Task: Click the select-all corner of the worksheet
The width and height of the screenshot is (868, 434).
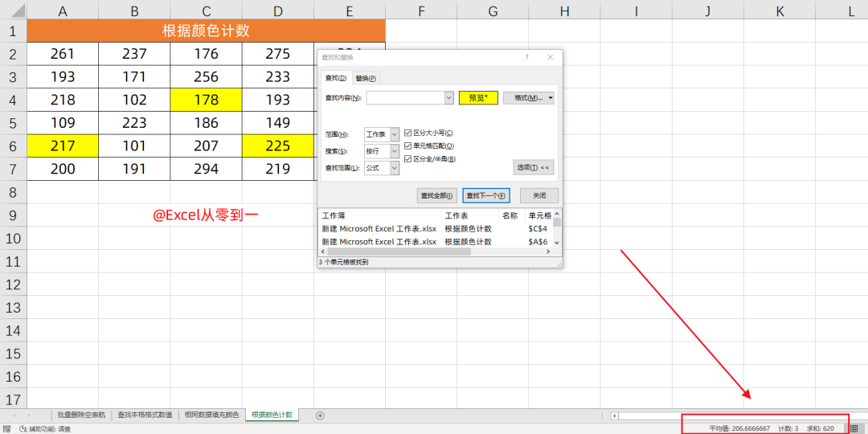Action: coord(14,10)
